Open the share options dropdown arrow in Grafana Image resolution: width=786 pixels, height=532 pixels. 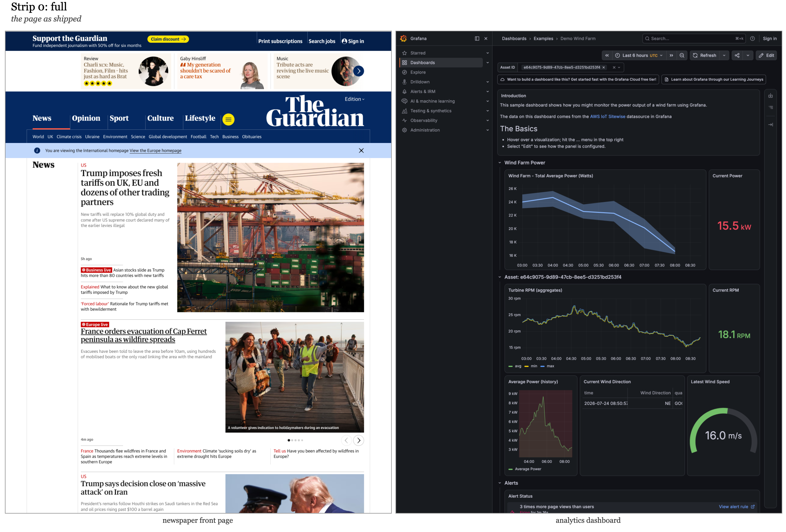[x=748, y=56]
